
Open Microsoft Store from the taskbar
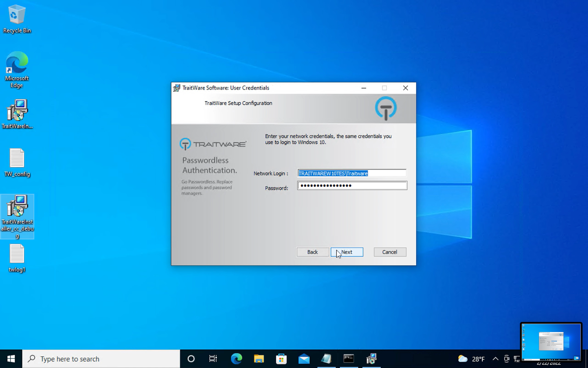pos(281,359)
